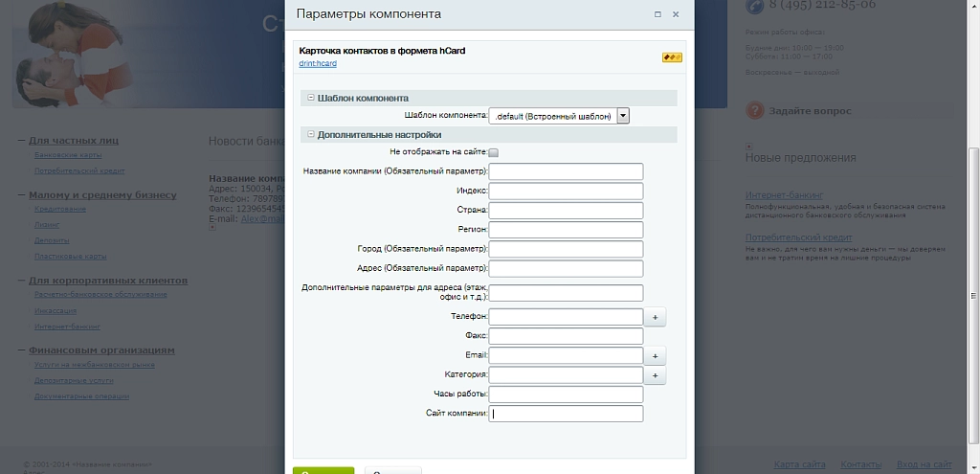Open Контакты footer link

tap(860, 464)
